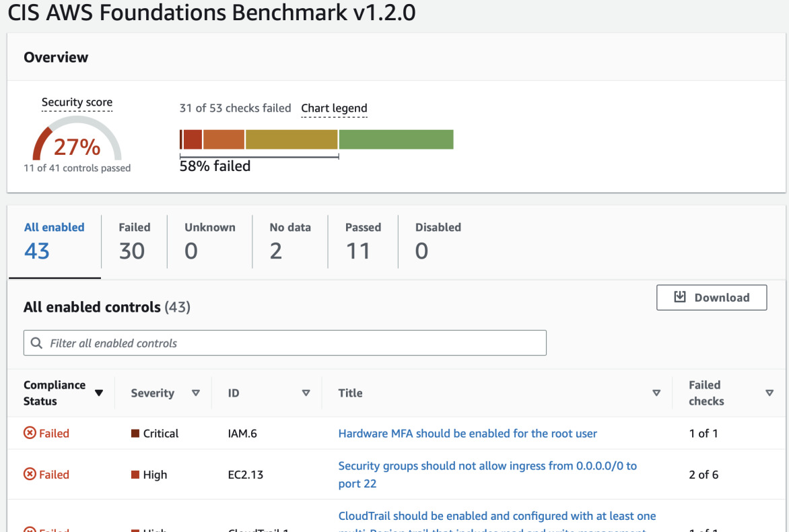Open the Hardware MFA root user control
789x532 pixels.
[x=467, y=434]
